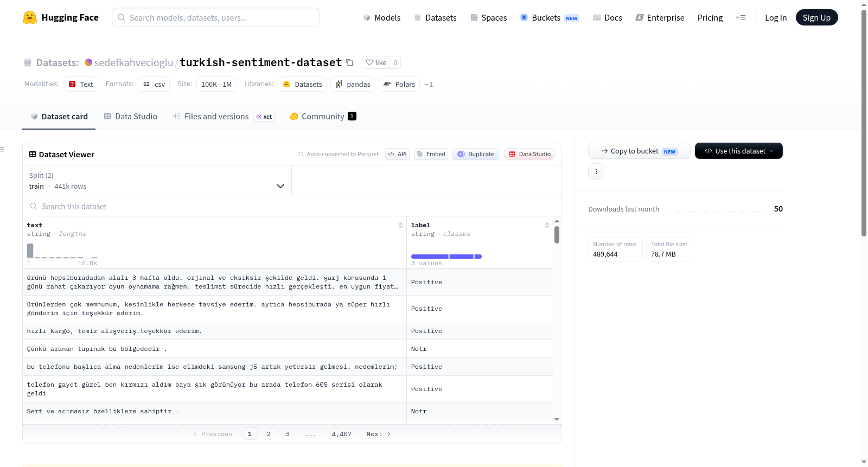The image size is (868, 467).
Task: Like the dataset with the heart button
Action: 376,62
